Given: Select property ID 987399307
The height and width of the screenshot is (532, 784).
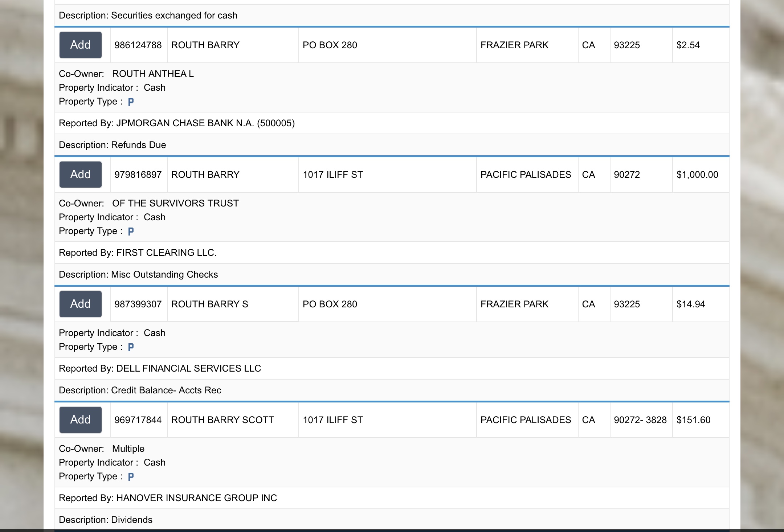Looking at the screenshot, I should pos(138,304).
